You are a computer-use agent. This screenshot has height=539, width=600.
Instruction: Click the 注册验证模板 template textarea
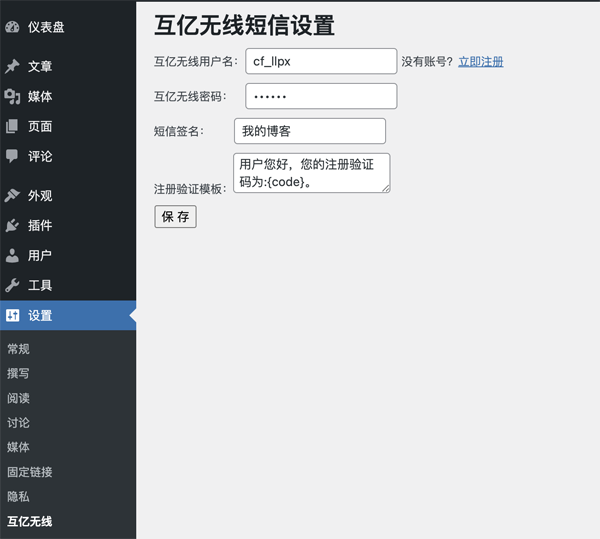(x=311, y=172)
